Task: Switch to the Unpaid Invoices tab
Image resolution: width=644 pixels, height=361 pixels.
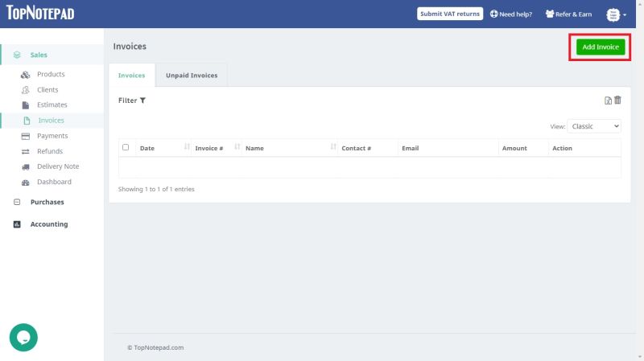Action: tap(192, 76)
